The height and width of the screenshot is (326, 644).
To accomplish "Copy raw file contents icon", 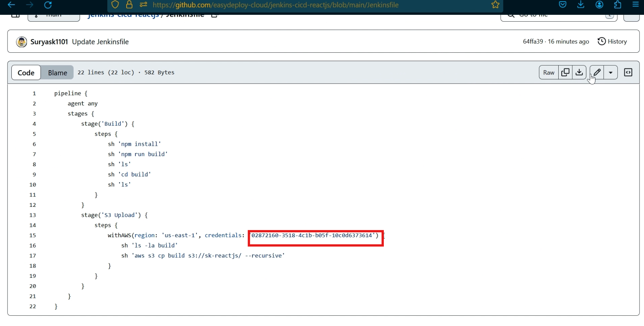I will tap(565, 72).
